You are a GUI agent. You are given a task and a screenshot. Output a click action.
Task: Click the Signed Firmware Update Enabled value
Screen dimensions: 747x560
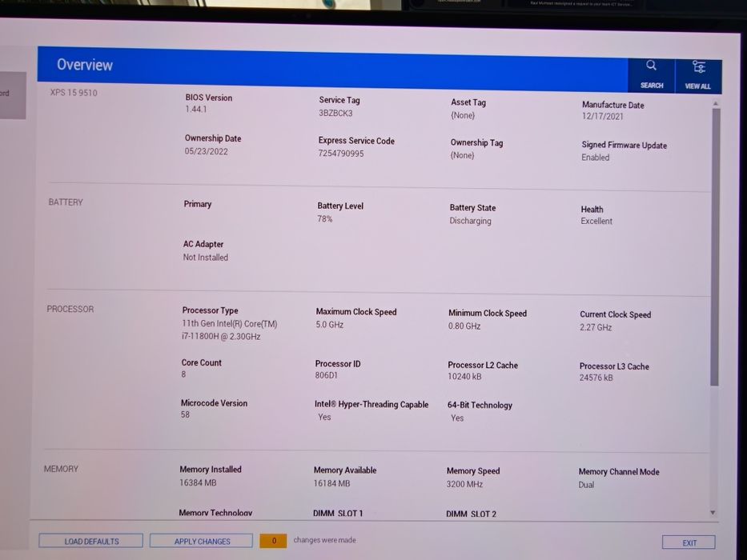[595, 157]
